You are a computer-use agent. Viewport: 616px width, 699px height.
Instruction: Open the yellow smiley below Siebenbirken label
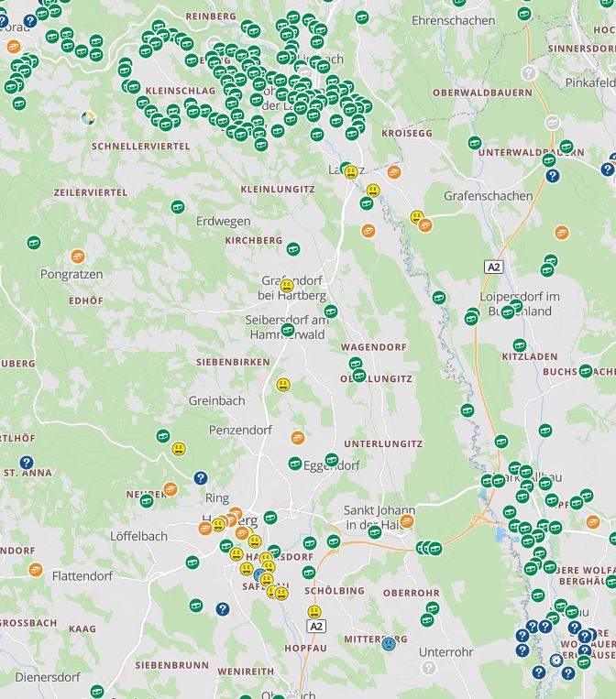[x=283, y=385]
